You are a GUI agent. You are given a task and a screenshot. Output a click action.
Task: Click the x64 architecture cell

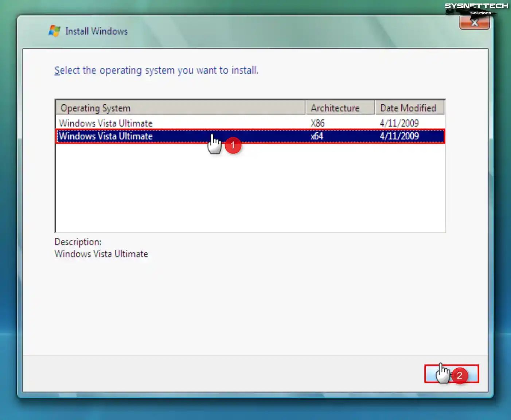pyautogui.click(x=317, y=136)
